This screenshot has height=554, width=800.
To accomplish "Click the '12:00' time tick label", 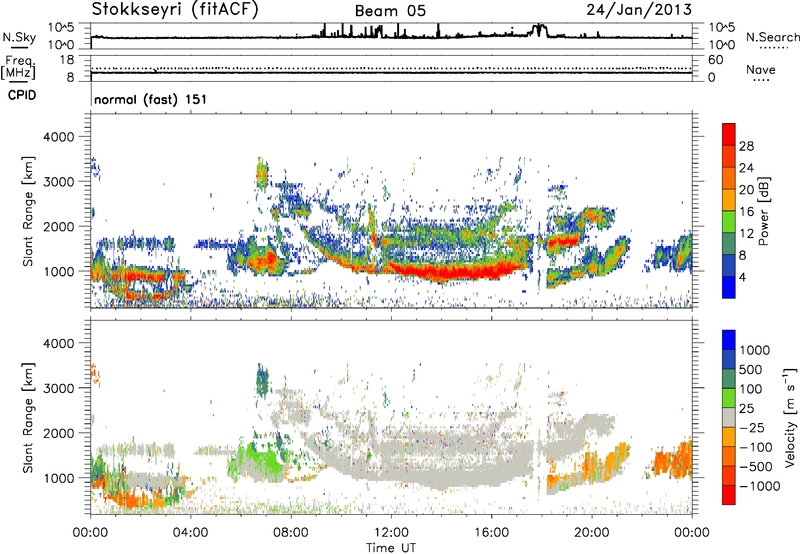I will [391, 533].
